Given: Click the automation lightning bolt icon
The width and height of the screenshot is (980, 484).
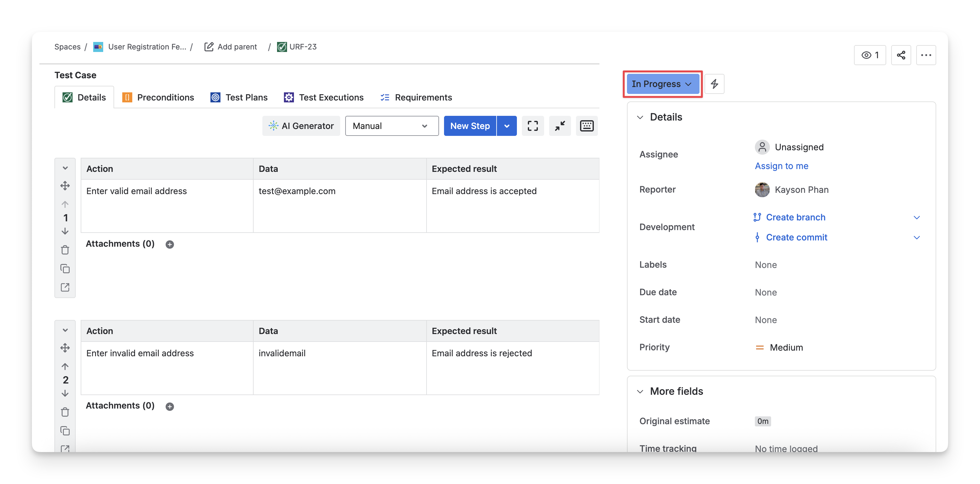Looking at the screenshot, I should tap(714, 84).
